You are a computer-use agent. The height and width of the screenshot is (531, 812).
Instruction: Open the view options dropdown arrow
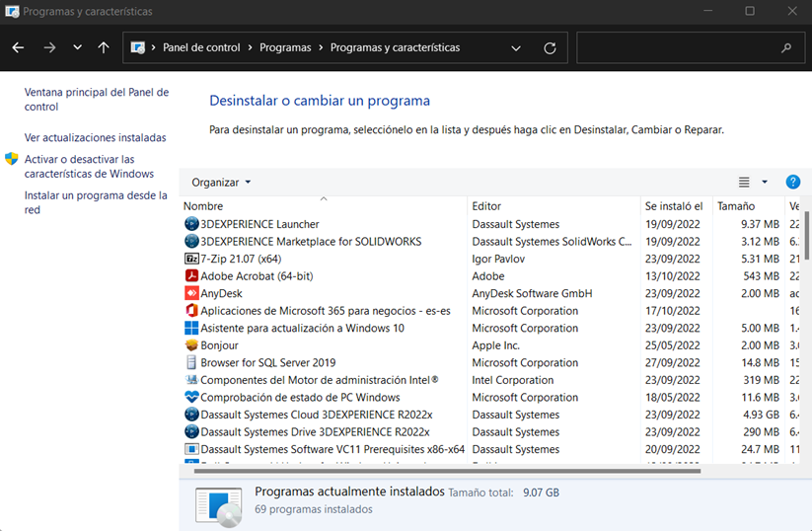tap(765, 182)
